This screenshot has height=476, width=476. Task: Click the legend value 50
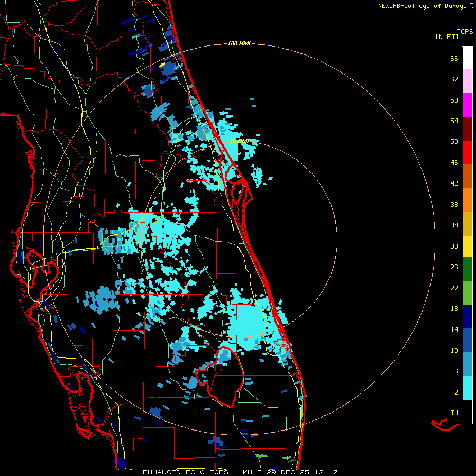(454, 142)
